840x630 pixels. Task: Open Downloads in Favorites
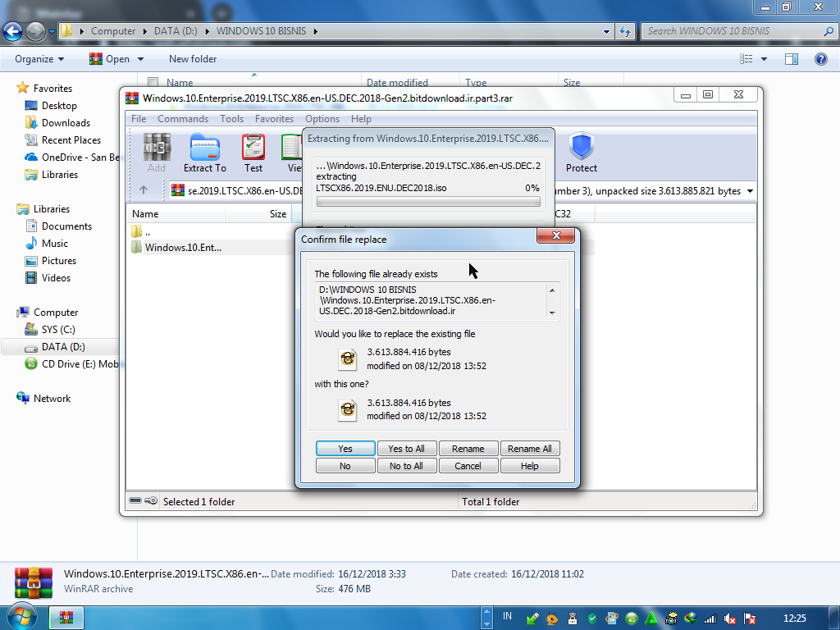pyautogui.click(x=58, y=123)
